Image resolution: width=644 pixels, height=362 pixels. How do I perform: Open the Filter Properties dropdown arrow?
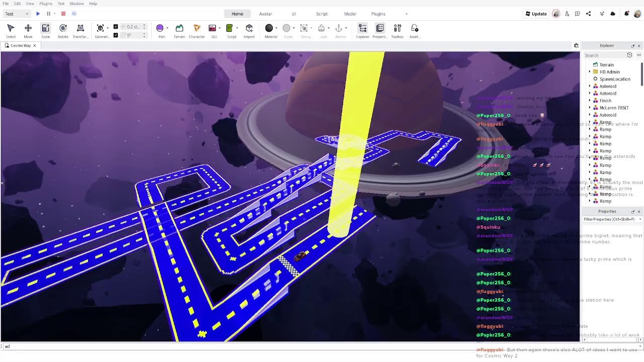[x=640, y=219]
